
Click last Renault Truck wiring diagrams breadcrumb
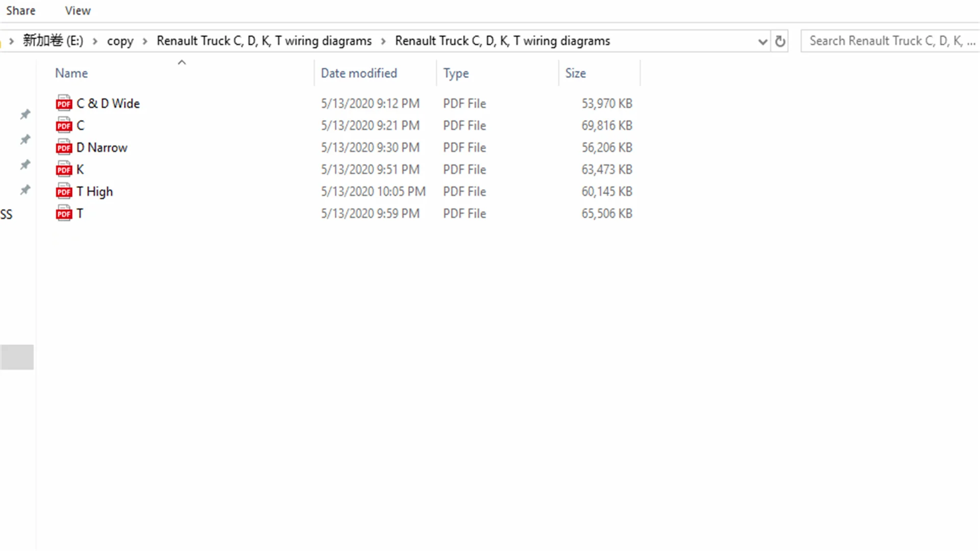click(x=502, y=41)
